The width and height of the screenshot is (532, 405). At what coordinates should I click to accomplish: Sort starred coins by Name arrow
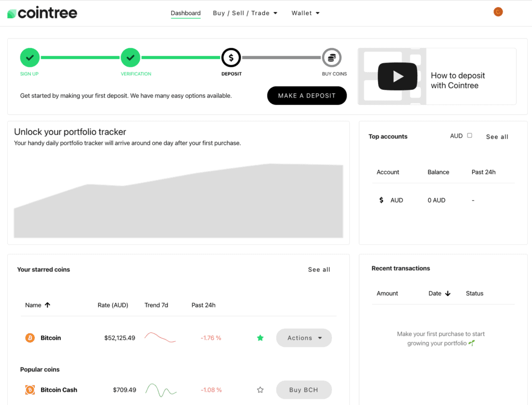(x=47, y=305)
